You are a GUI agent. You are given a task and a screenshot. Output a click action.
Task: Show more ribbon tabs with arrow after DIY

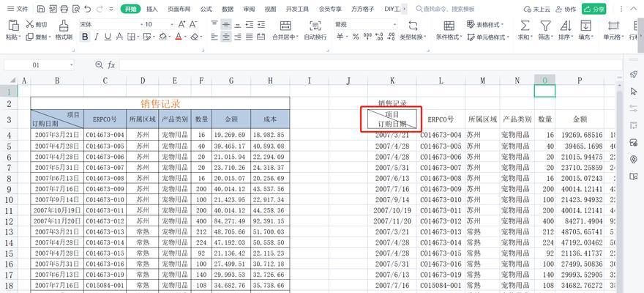coord(405,9)
